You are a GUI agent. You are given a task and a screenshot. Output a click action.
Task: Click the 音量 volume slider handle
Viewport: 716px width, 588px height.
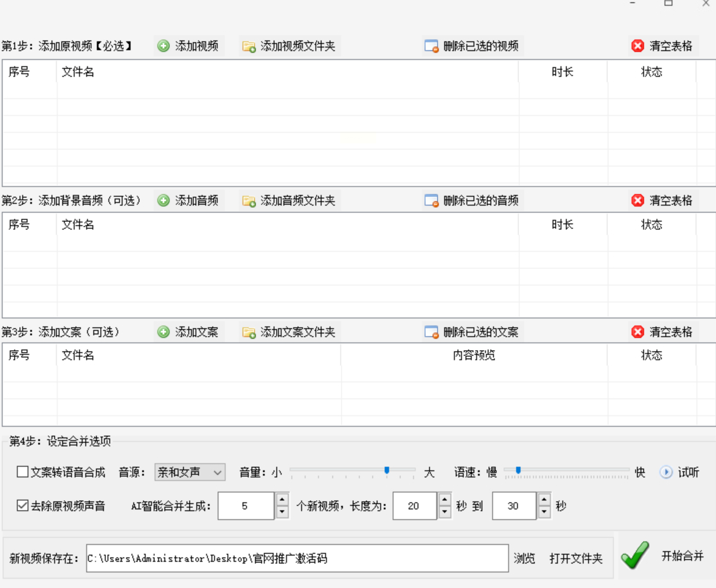coord(387,470)
